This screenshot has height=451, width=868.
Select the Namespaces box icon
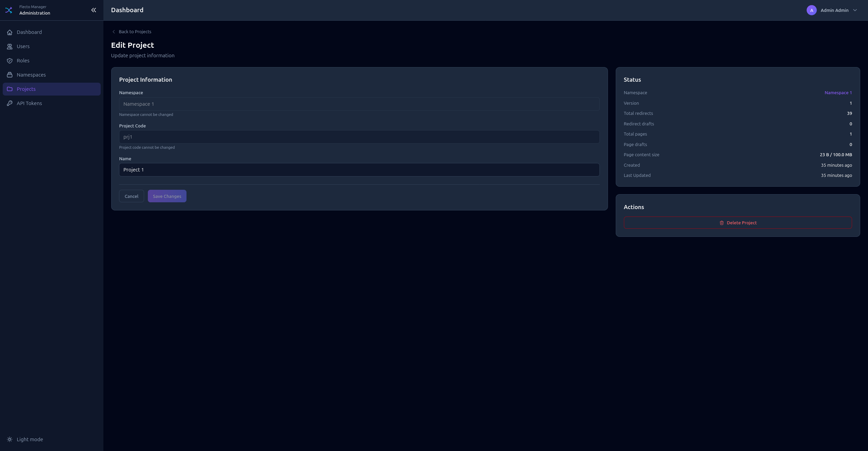pyautogui.click(x=10, y=75)
